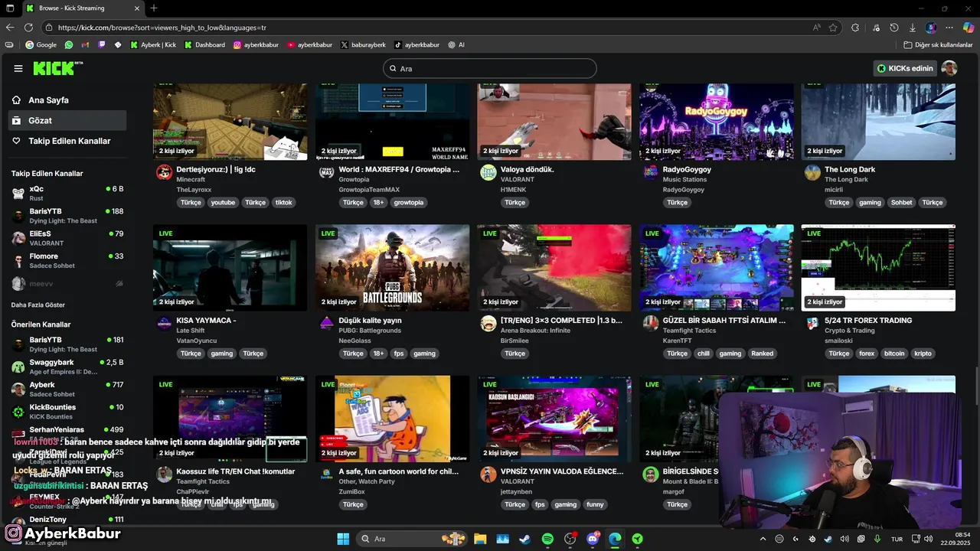Viewport: 980px width, 551px height.
Task: Open Google bookmark
Action: click(41, 44)
